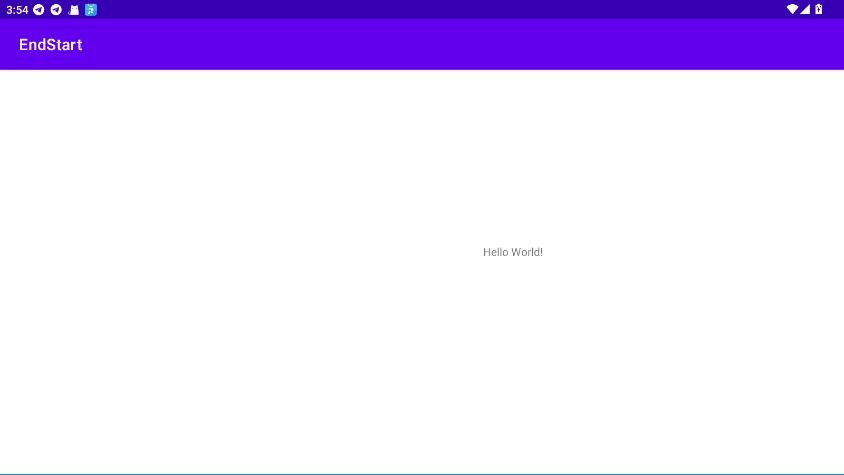This screenshot has width=844, height=475.
Task: Tap the EndStart app title
Action: point(50,45)
